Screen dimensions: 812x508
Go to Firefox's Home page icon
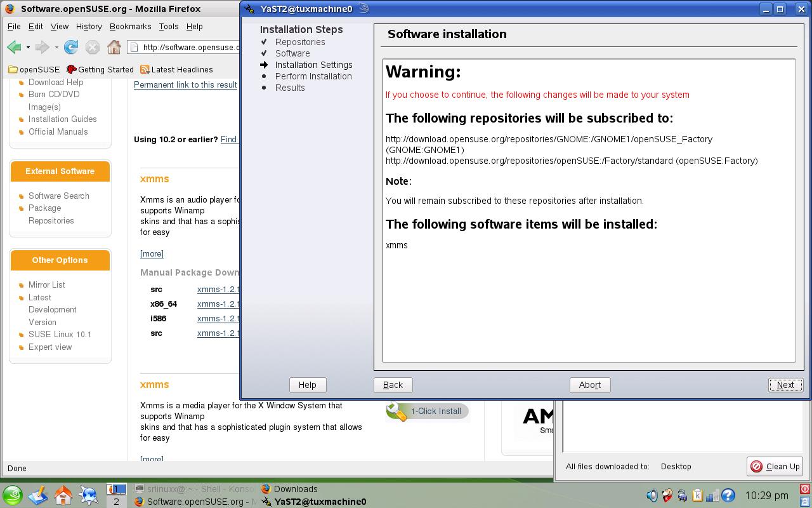(x=114, y=47)
